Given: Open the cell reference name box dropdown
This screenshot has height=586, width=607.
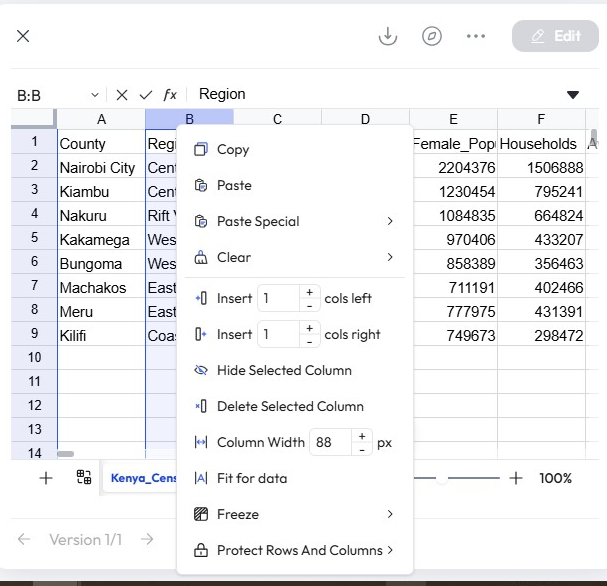Looking at the screenshot, I should (x=95, y=95).
